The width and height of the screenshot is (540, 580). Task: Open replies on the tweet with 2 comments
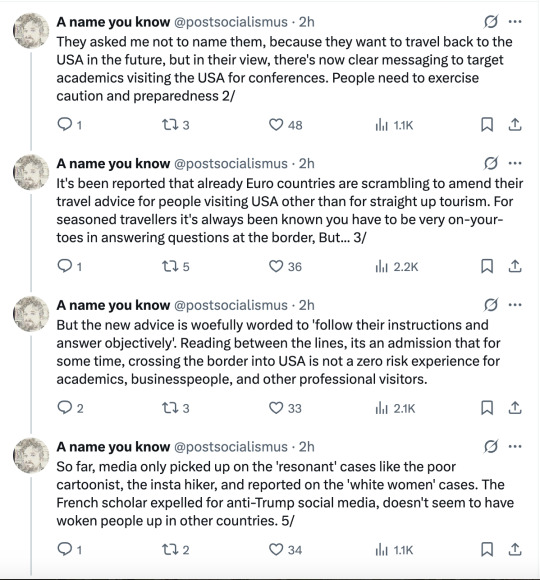tap(70, 408)
